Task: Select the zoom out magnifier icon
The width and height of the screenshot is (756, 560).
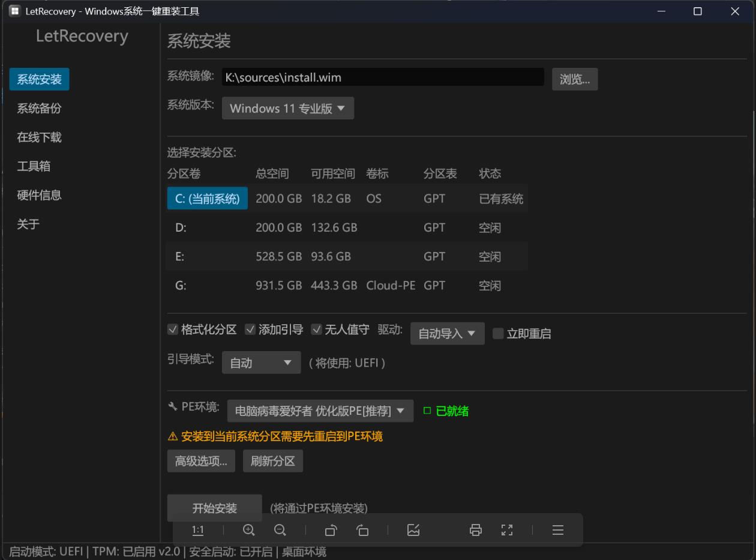Action: pos(280,530)
